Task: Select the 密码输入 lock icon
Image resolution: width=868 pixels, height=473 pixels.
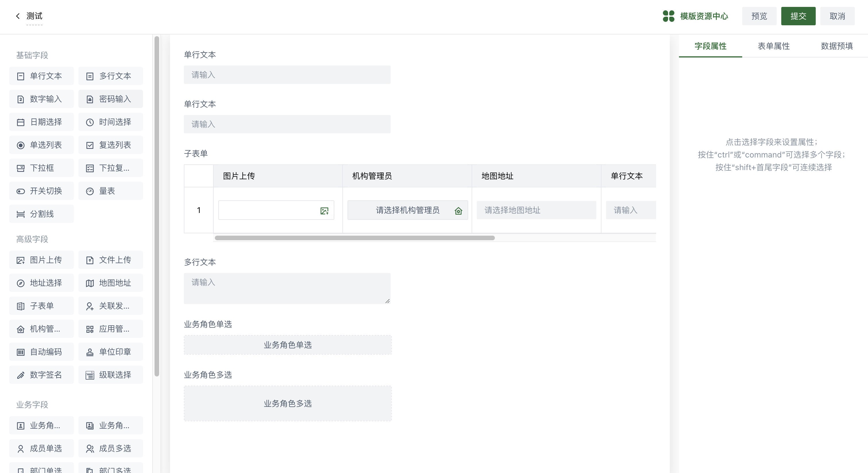Action: 90,99
